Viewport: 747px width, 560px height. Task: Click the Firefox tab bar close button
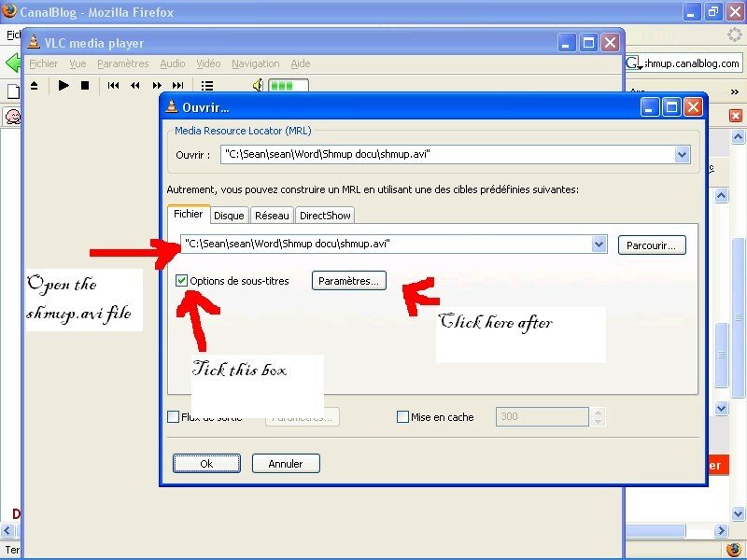tap(736, 116)
